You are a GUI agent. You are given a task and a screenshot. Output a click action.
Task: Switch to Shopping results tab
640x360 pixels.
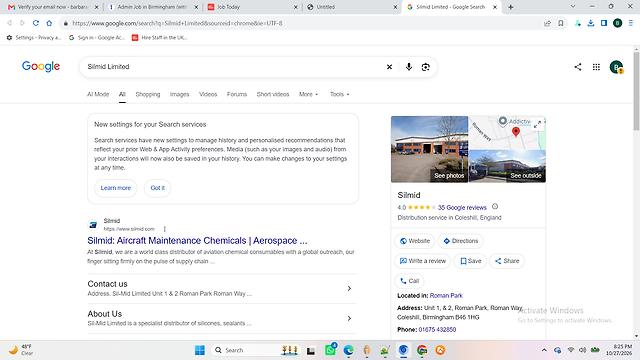pos(148,94)
